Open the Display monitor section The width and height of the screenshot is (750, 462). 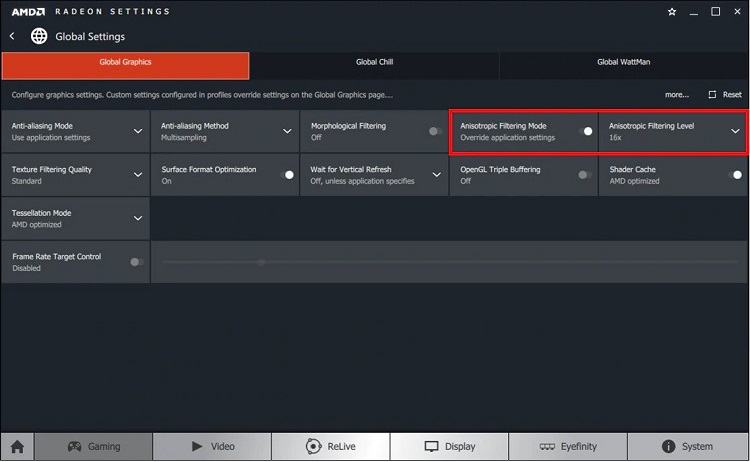click(449, 446)
